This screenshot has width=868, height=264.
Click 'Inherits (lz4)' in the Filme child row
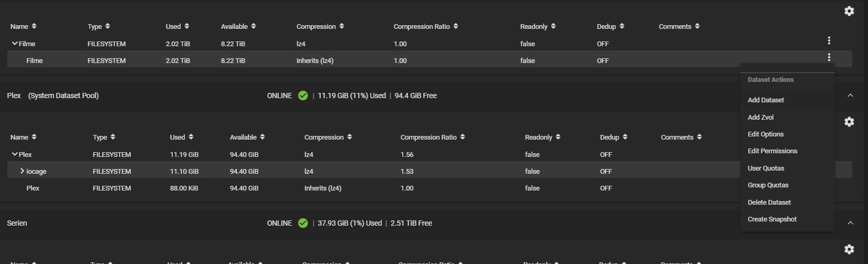pos(315,60)
